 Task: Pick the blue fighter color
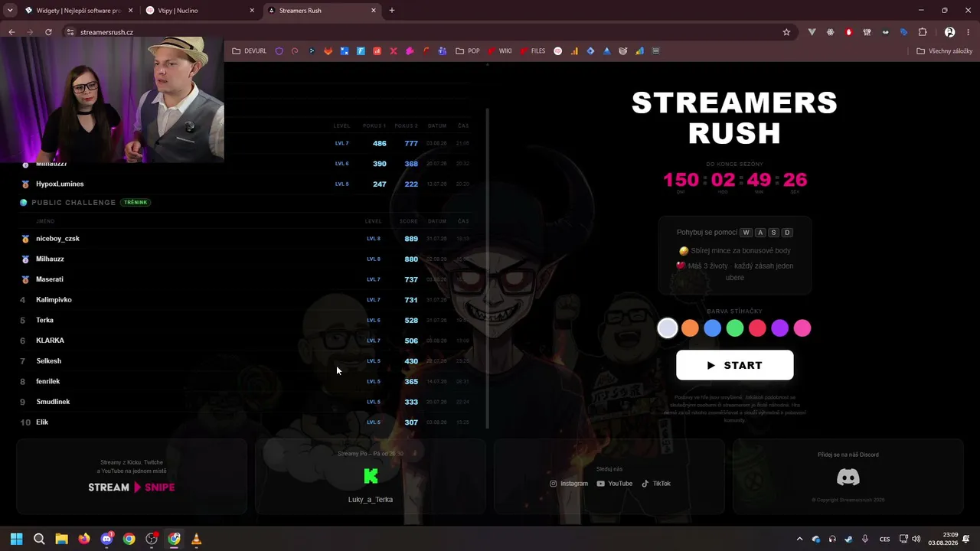tap(712, 328)
